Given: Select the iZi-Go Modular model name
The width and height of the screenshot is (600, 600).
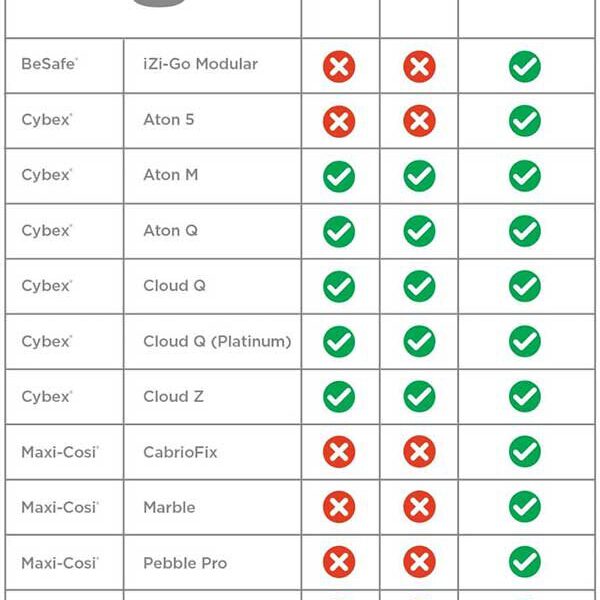Looking at the screenshot, I should tap(200, 64).
